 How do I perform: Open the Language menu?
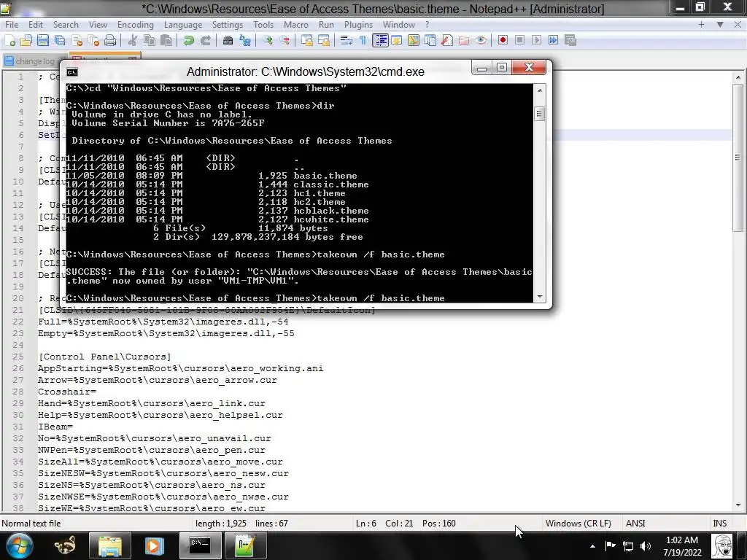click(x=183, y=25)
